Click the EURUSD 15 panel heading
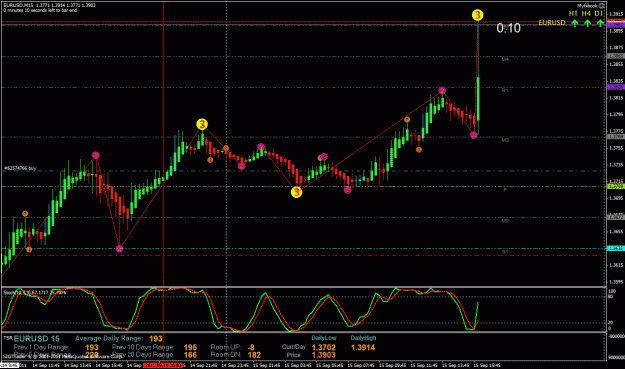625x369 pixels. coord(36,339)
